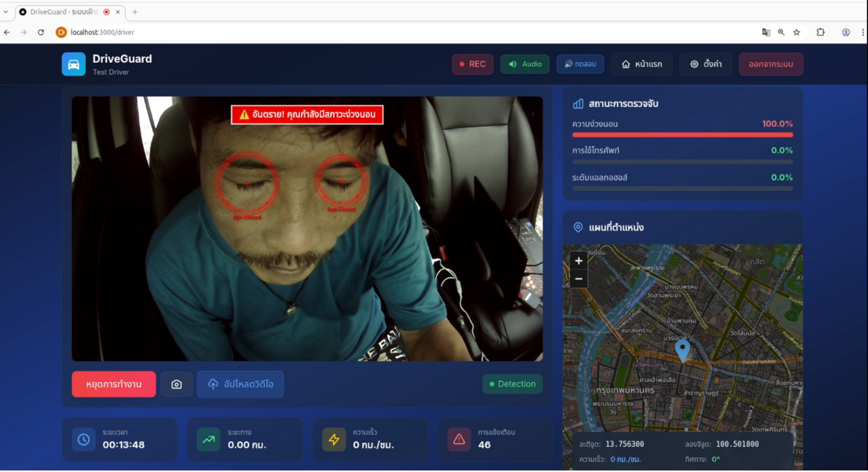Screen dimensions: 868x472
Task: Zoom in the map with plus button
Action: [x=578, y=261]
